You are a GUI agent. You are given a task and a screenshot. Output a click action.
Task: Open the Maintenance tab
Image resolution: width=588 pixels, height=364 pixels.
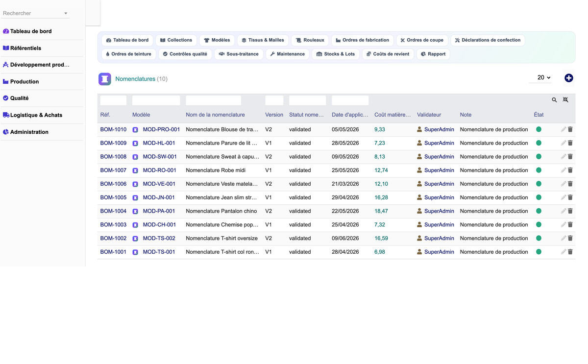(288, 54)
